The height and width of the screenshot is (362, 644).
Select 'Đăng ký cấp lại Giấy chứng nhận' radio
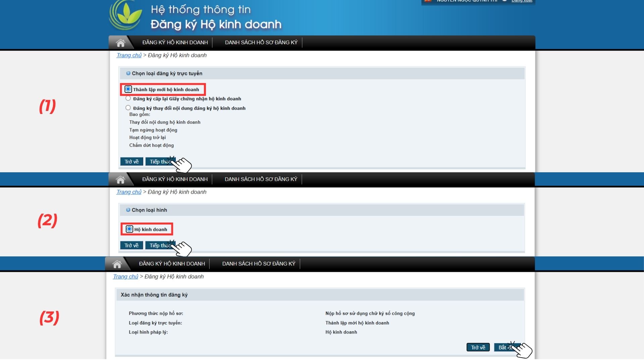128,99
